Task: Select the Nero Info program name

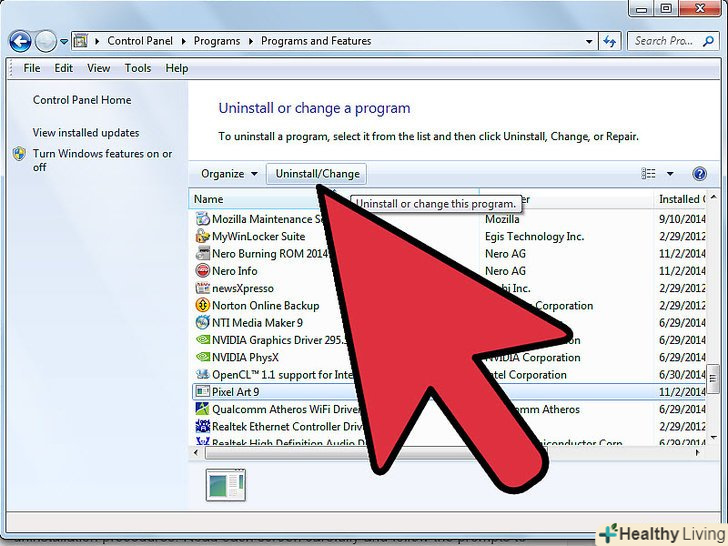Action: [x=234, y=271]
